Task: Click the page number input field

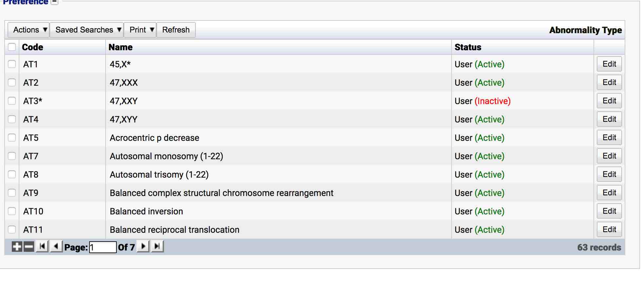Action: click(x=102, y=246)
